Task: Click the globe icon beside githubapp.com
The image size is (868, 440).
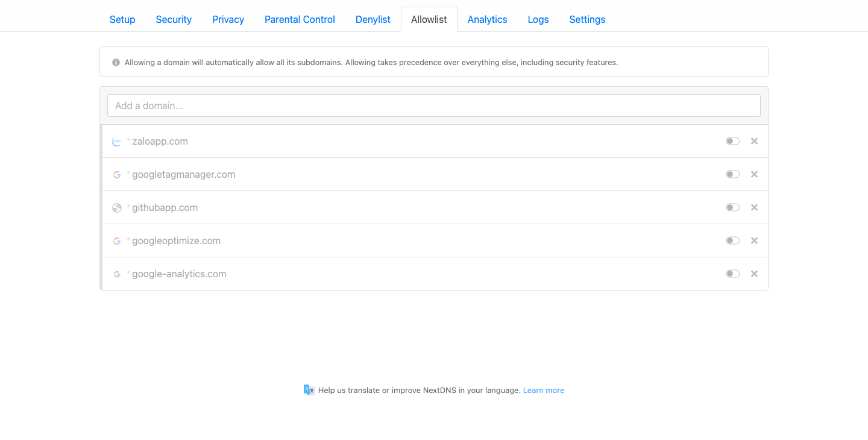Action: tap(117, 208)
